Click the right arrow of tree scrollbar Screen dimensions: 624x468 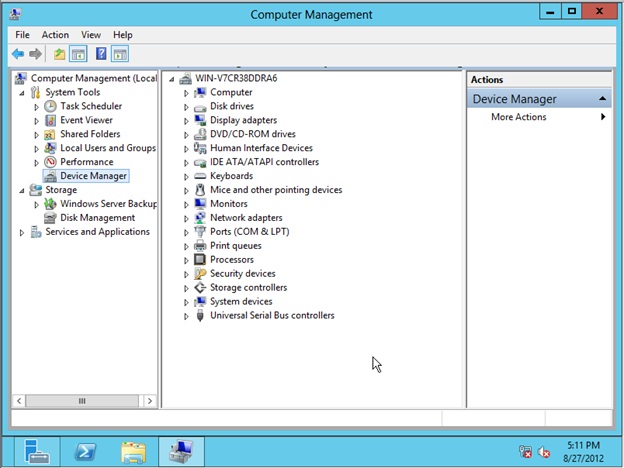pyautogui.click(x=150, y=401)
